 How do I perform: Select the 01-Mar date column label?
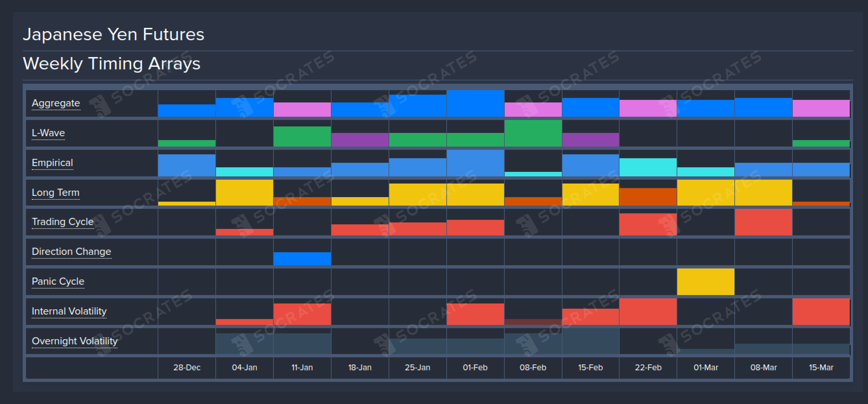(x=705, y=367)
